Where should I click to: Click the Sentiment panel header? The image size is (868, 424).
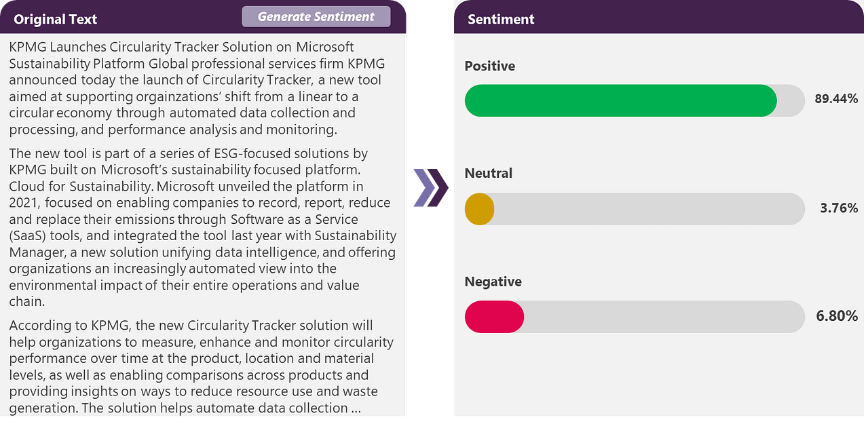pos(501,19)
